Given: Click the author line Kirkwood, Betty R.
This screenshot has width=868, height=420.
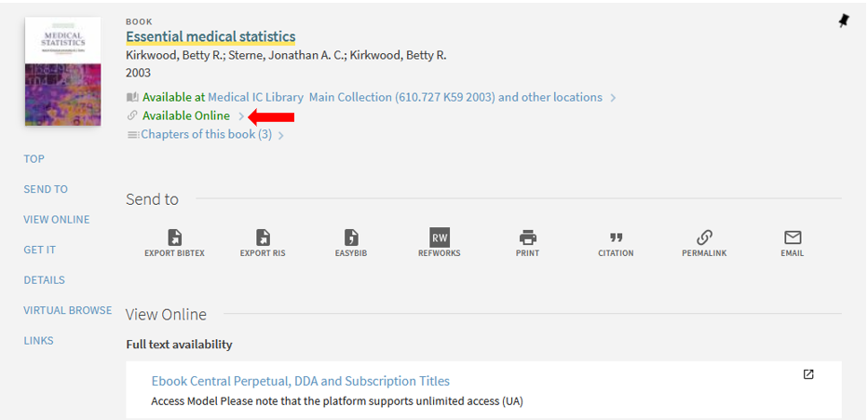Looking at the screenshot, I should [x=286, y=55].
